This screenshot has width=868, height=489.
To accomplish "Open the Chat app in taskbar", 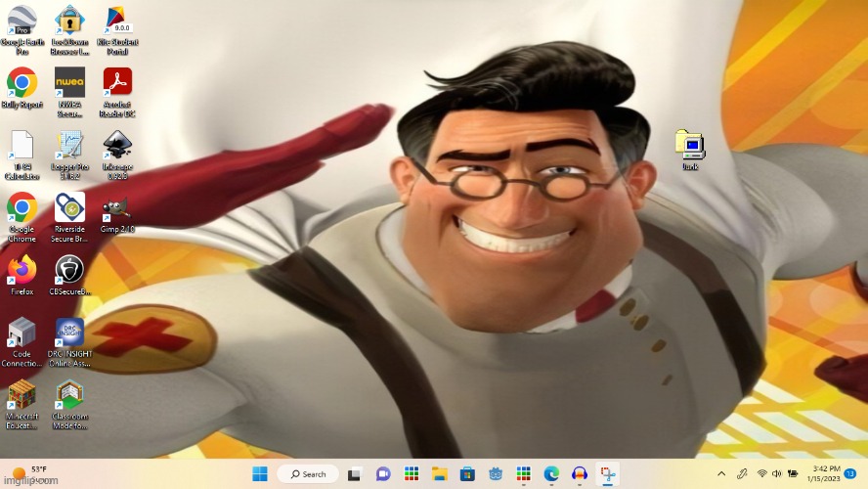I will tap(382, 474).
